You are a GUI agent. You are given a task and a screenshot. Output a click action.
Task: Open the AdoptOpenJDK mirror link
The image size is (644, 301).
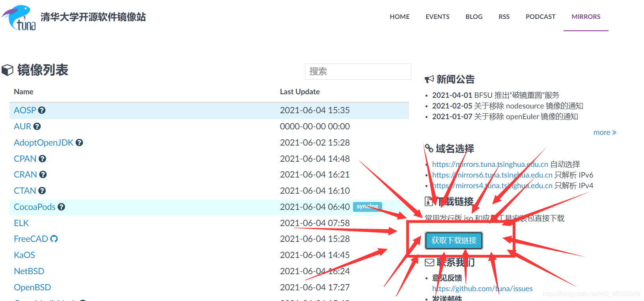tap(43, 143)
